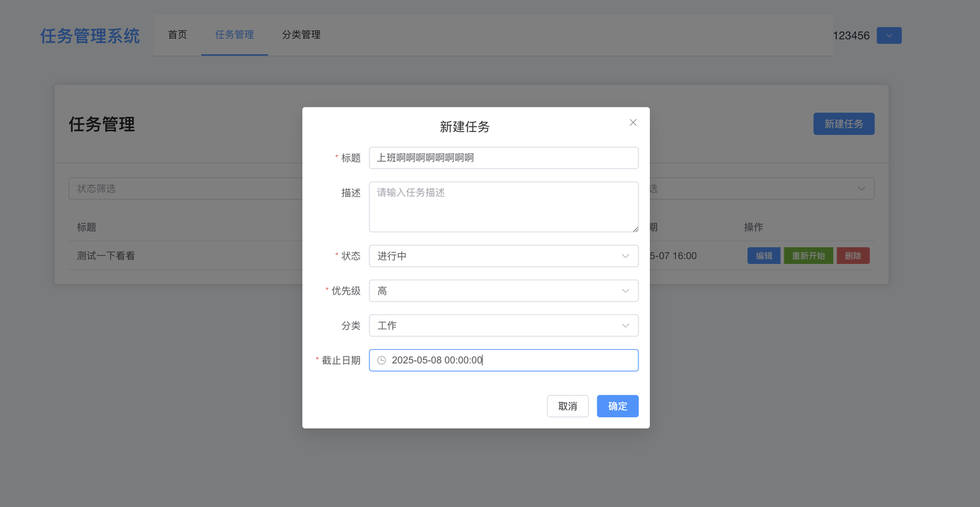Cancel the dialog with 取消
This screenshot has height=507, width=980.
pos(568,406)
